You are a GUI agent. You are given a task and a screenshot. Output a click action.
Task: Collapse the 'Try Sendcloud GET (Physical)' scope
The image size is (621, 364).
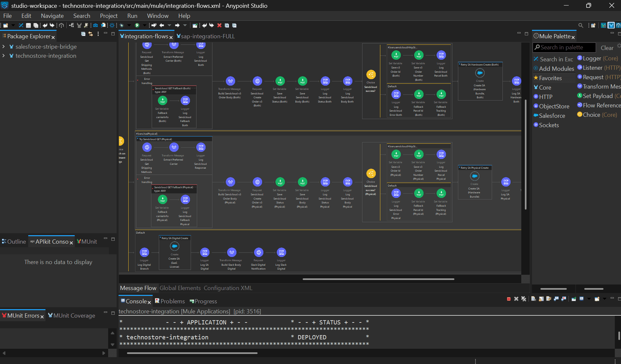point(138,139)
